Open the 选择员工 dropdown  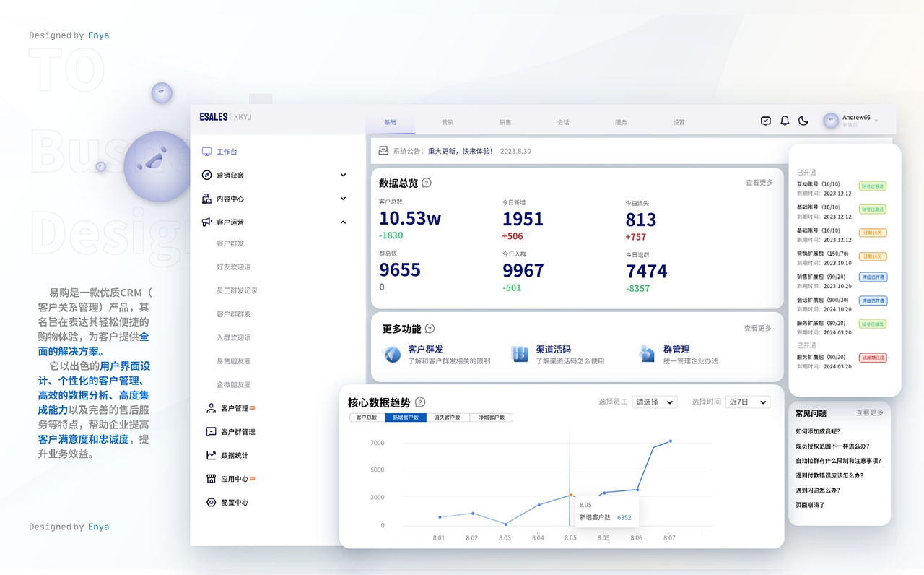(655, 402)
